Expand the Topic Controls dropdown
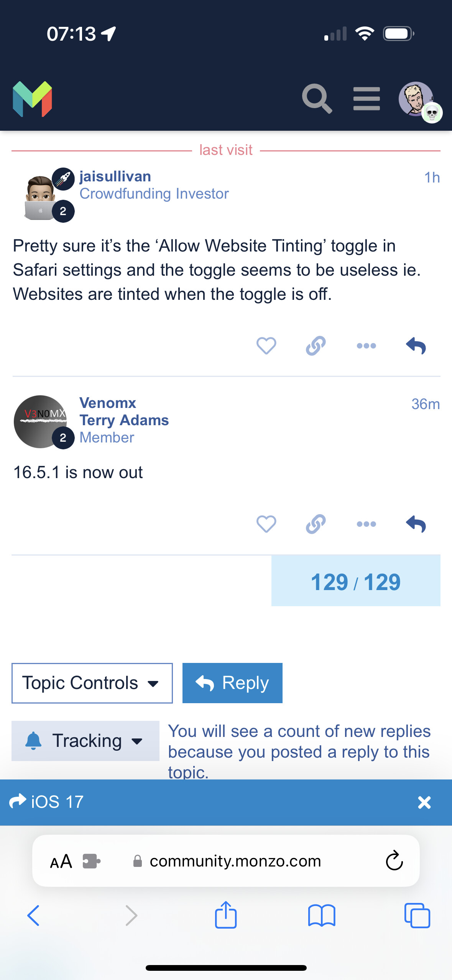 (x=92, y=683)
